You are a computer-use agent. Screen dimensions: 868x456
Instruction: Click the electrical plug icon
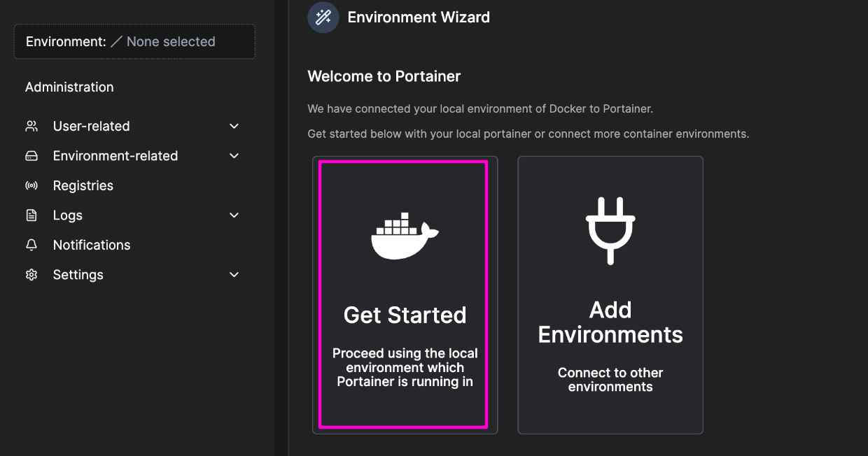pyautogui.click(x=610, y=230)
